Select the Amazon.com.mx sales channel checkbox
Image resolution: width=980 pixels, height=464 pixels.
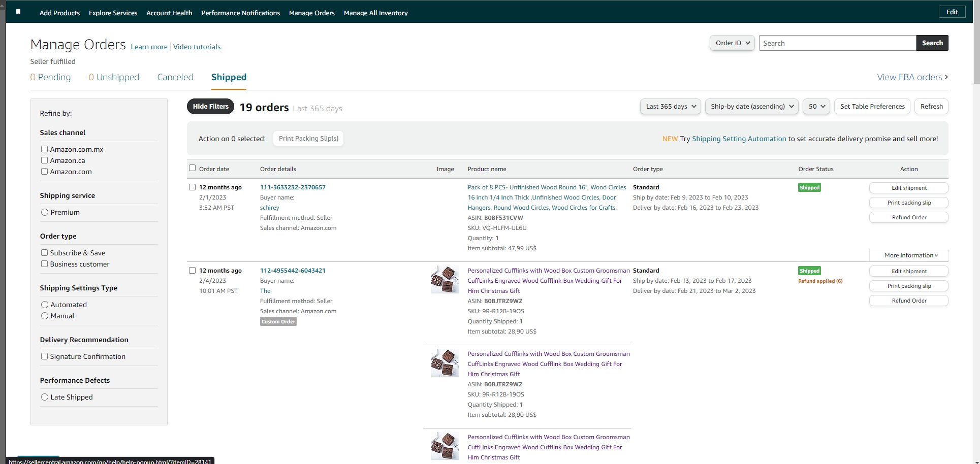click(x=44, y=149)
